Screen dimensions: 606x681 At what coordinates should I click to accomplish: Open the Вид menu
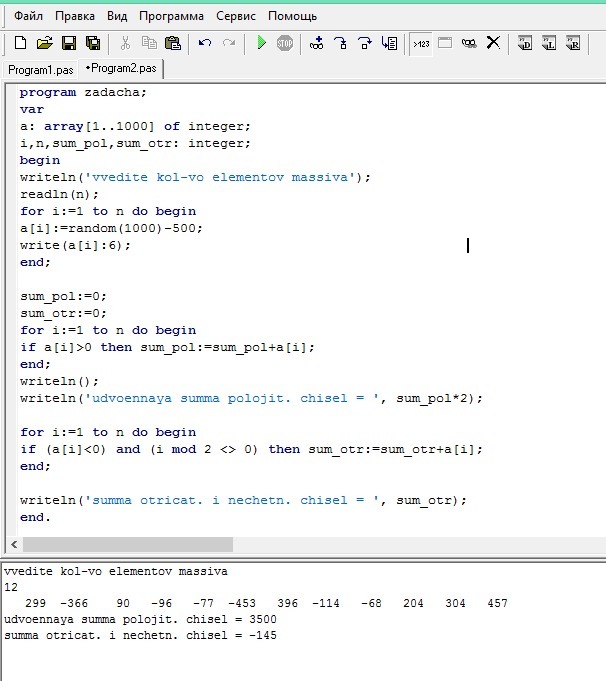tap(117, 16)
